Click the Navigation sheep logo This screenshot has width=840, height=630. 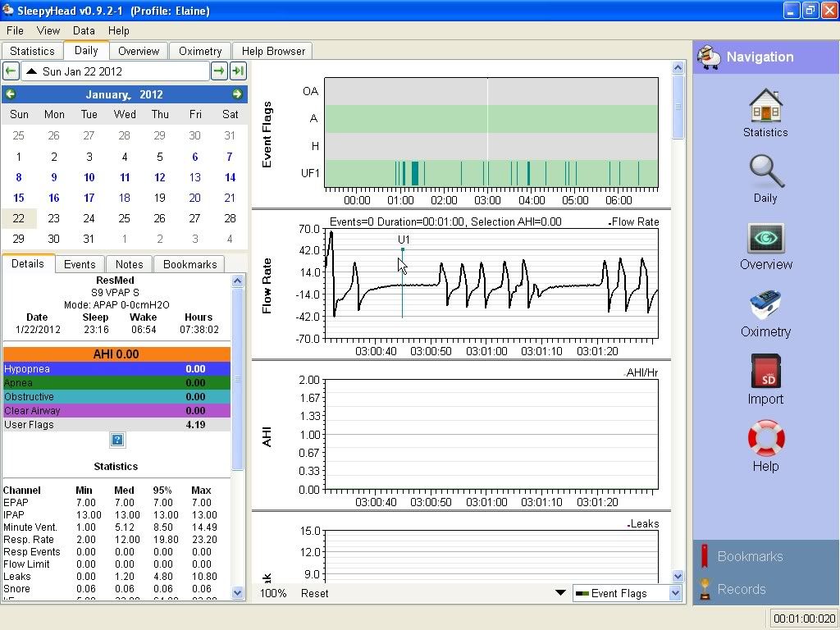coord(710,57)
